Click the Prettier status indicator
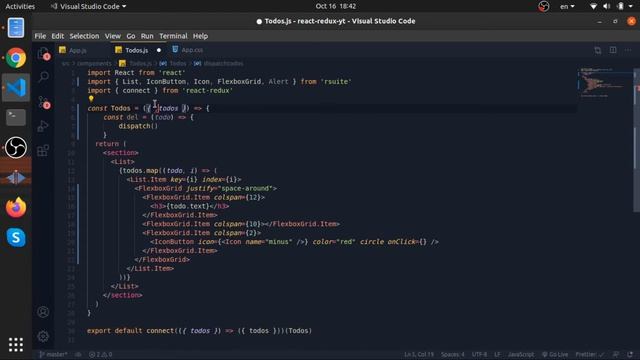Viewport: 640px width, 360px height. [x=589, y=354]
